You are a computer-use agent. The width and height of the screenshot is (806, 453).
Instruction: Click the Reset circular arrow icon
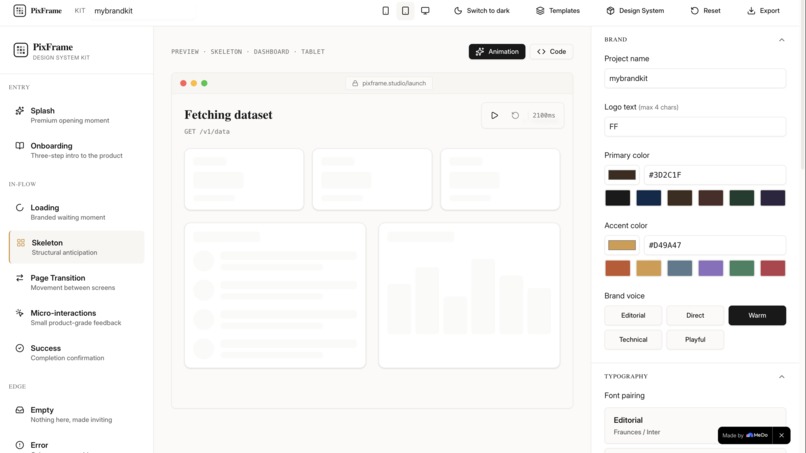pyautogui.click(x=694, y=11)
